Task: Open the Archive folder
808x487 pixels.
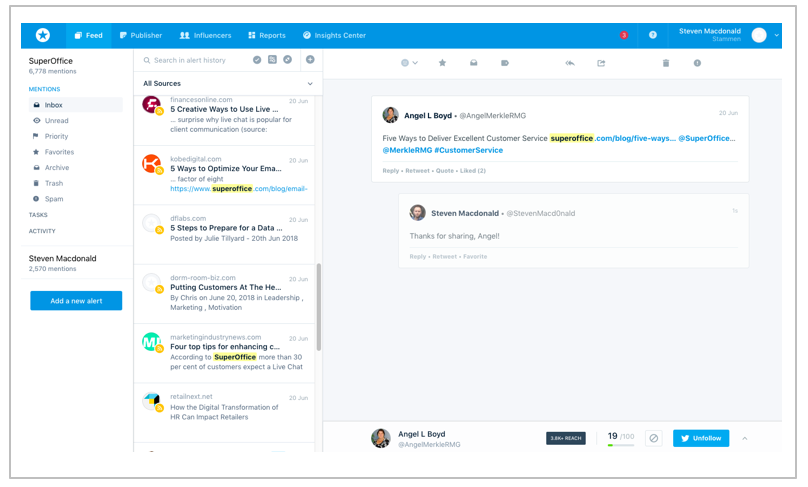Action: coord(51,167)
